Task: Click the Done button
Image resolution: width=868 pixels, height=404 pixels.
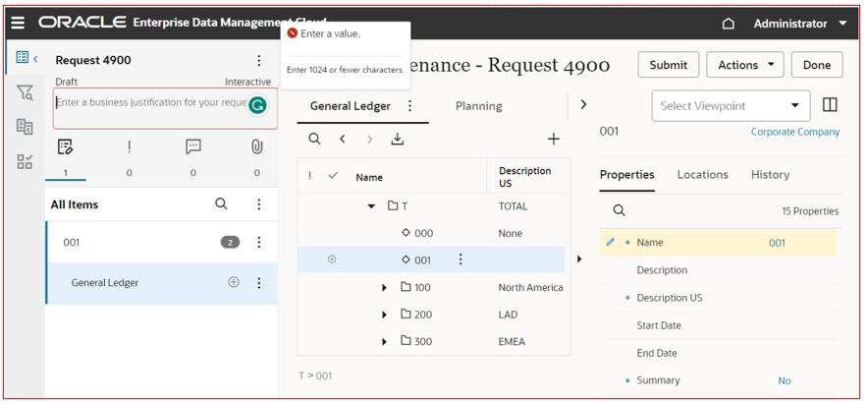Action: 817,65
